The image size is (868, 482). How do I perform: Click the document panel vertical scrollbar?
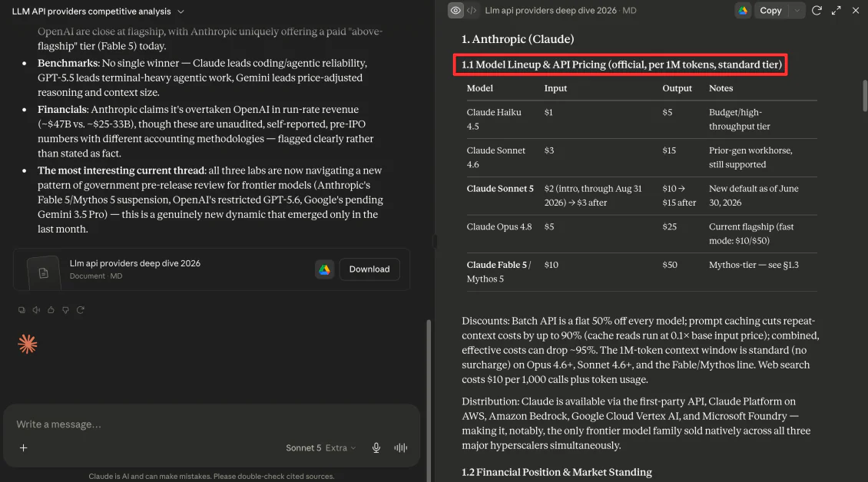click(865, 96)
